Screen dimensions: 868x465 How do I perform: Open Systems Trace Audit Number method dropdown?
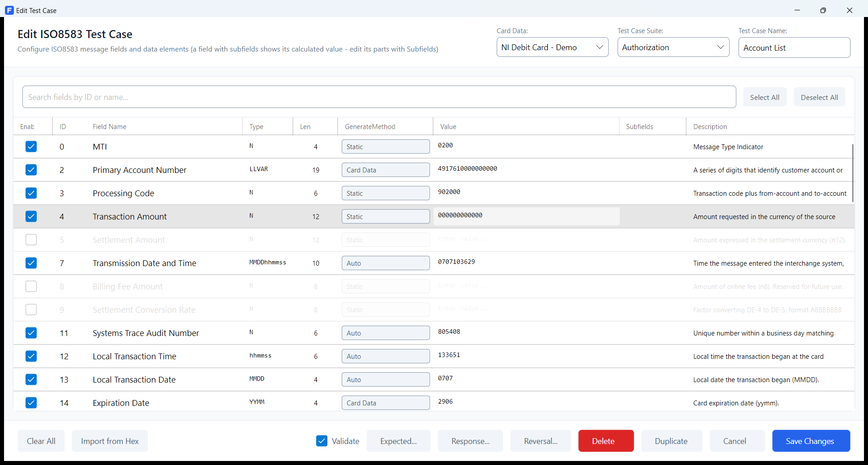point(386,333)
